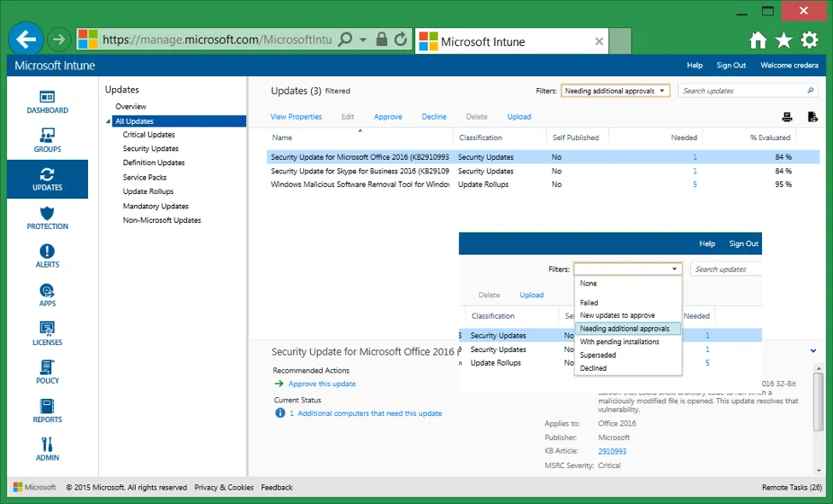The width and height of the screenshot is (833, 504).
Task: Select Critical Updates in the tree
Action: [149, 135]
